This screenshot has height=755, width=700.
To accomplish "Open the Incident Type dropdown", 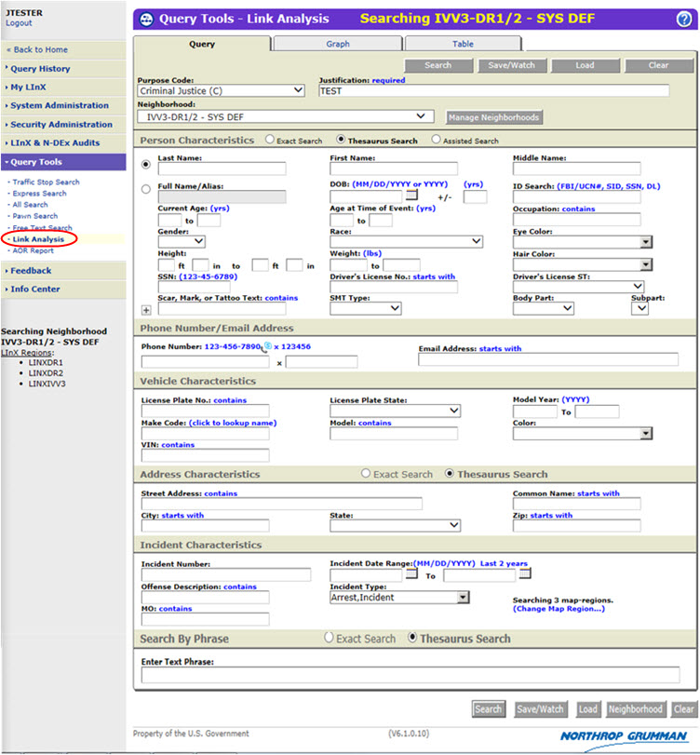I will 399,598.
